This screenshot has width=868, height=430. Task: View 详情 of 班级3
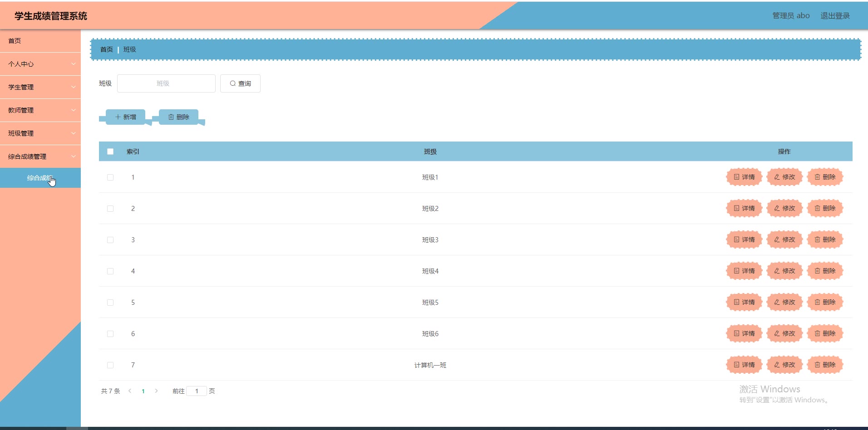744,239
